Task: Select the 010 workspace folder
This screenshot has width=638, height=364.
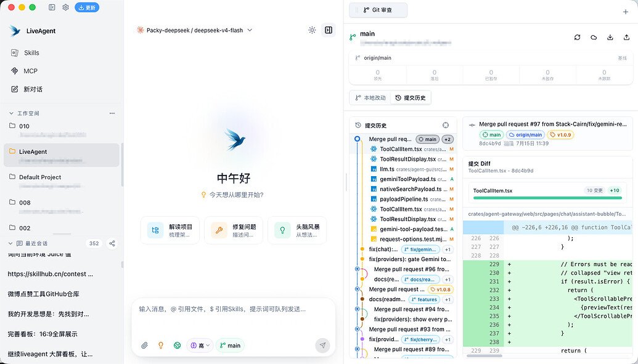Action: coord(61,129)
